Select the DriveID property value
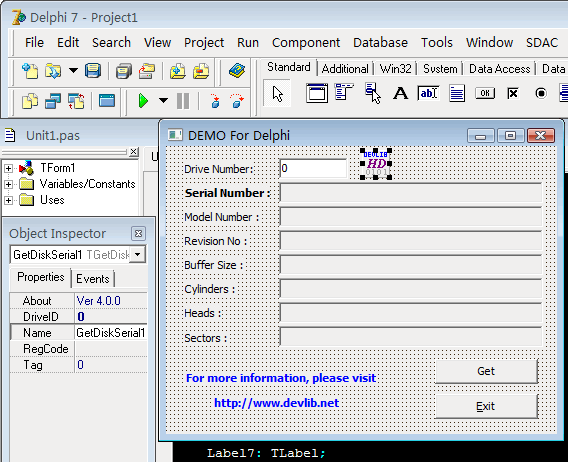The width and height of the screenshot is (568, 462). point(110,317)
